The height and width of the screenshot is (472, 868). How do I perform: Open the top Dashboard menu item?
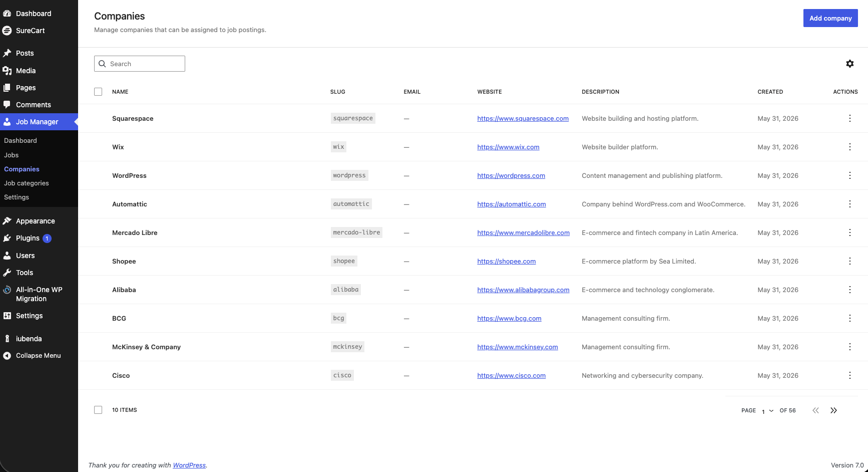click(34, 14)
